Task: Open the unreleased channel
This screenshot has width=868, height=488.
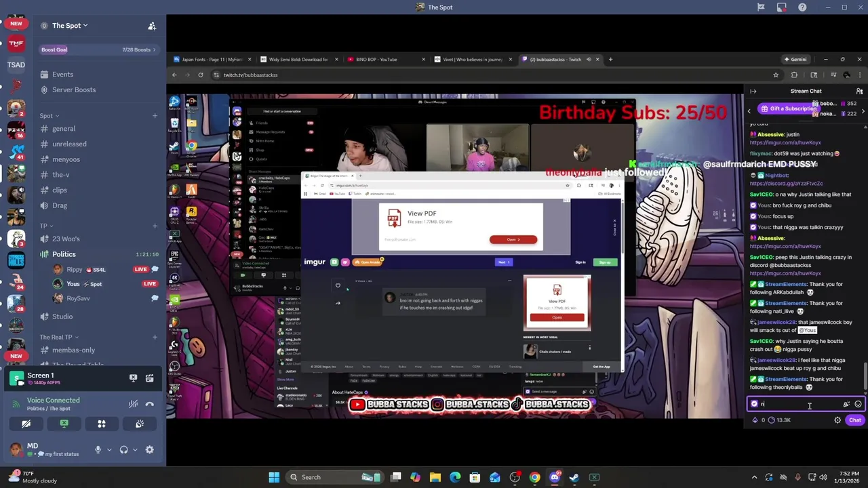Action: click(x=98, y=144)
